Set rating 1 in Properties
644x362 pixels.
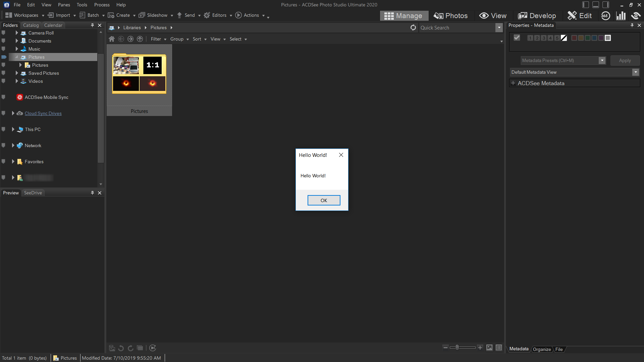tap(530, 38)
